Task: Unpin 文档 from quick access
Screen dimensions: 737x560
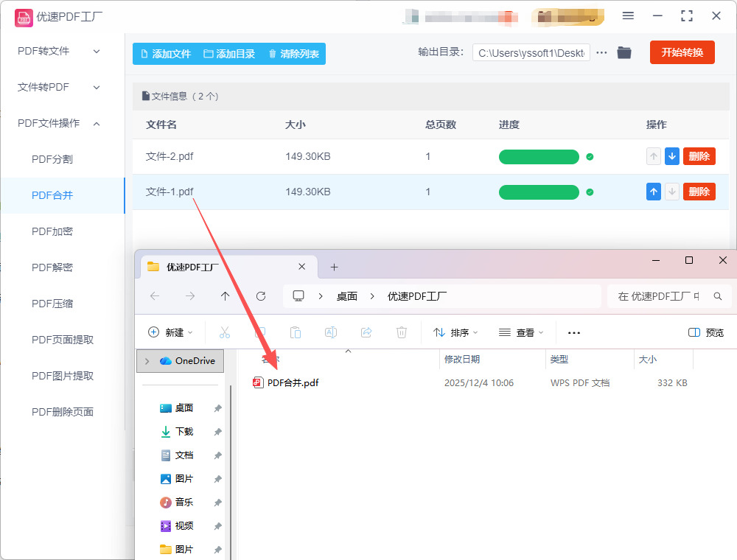Action: click(x=217, y=455)
